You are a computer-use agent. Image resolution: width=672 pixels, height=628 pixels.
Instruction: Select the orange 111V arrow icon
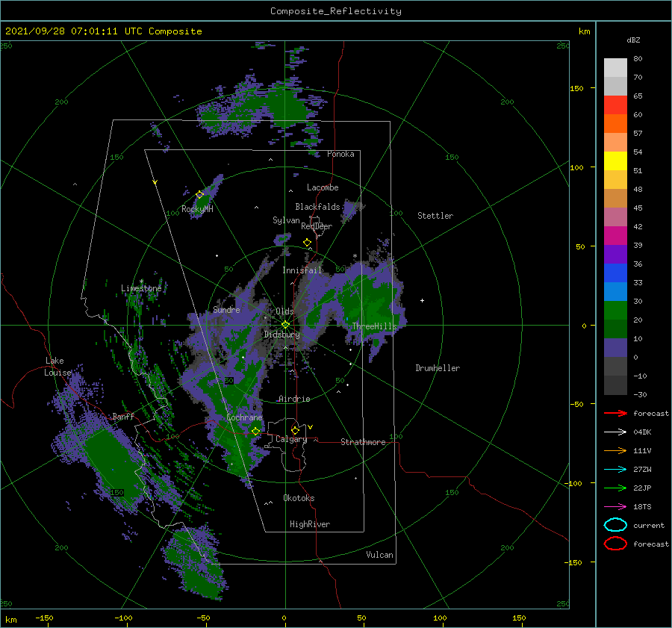click(615, 450)
